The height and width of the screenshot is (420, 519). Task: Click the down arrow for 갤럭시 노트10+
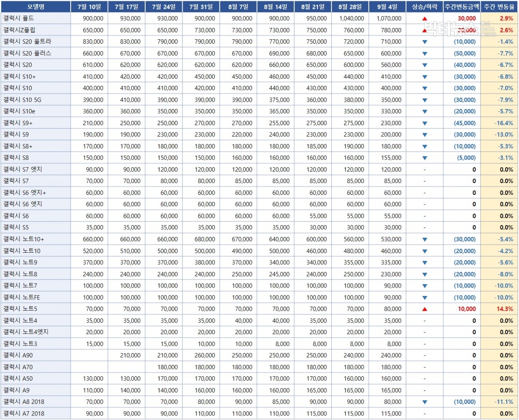425,239
